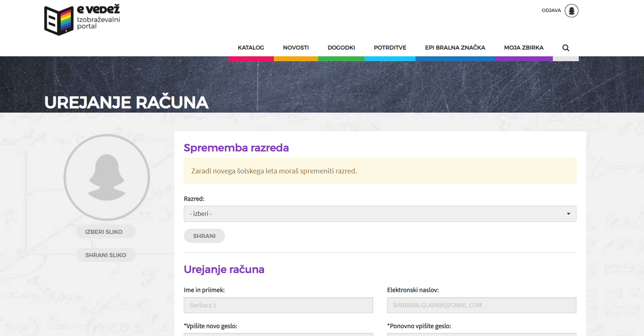
Task: Click the avatar placeholder picture
Action: [x=107, y=177]
